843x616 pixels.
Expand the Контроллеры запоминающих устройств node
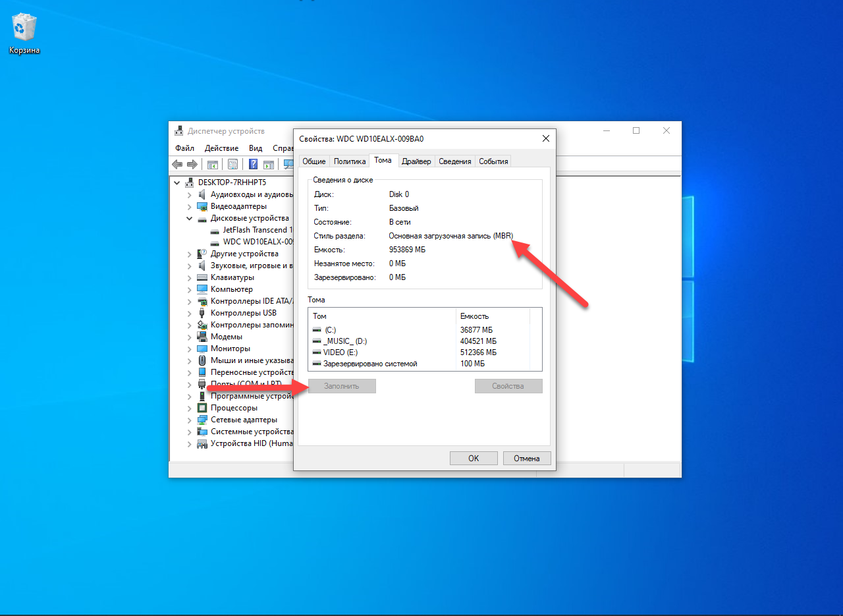[190, 325]
